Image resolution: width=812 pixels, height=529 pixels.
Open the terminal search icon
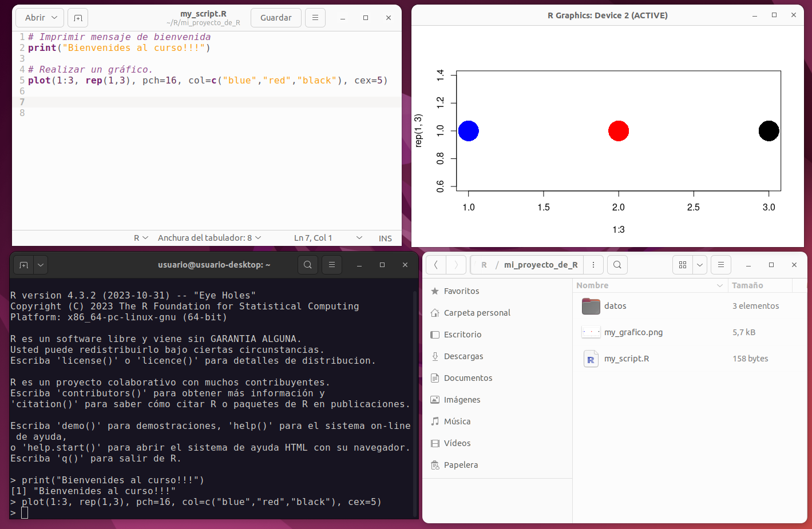[308, 265]
